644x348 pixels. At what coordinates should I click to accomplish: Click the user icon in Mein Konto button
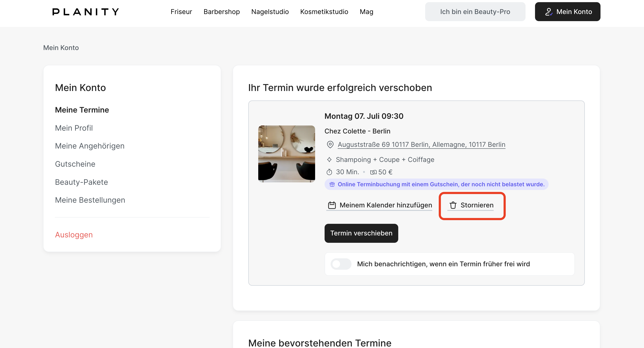[x=549, y=12]
